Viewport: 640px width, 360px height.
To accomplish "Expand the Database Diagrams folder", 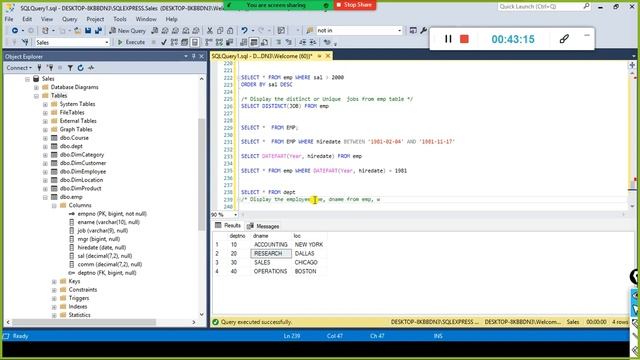I will [x=36, y=87].
